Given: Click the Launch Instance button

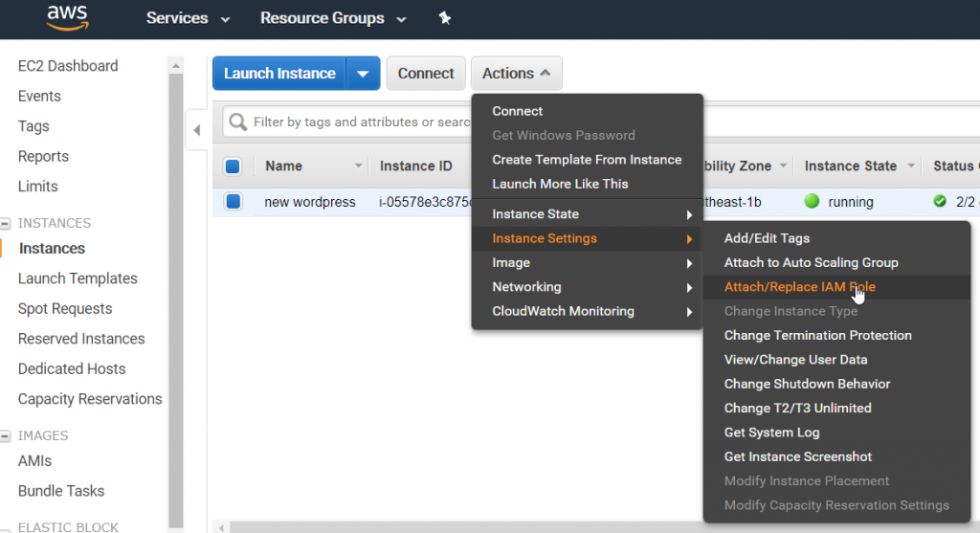Looking at the screenshot, I should click(x=279, y=73).
